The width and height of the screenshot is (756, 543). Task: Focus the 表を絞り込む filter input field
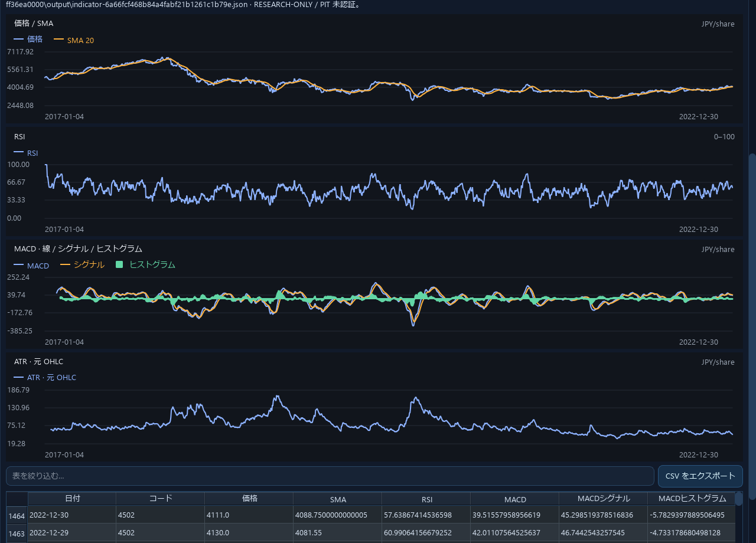[x=330, y=476]
